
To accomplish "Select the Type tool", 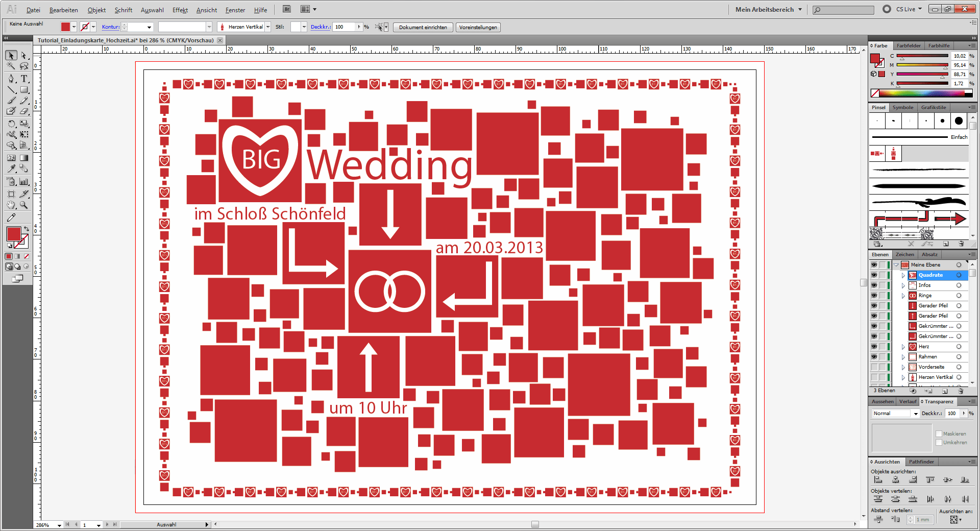I will click(24, 79).
